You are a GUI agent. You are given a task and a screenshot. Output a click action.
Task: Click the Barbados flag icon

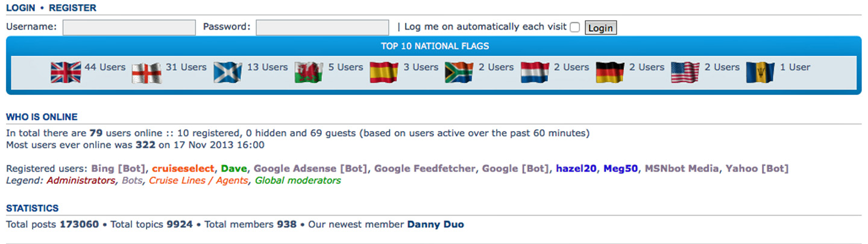pos(760,72)
